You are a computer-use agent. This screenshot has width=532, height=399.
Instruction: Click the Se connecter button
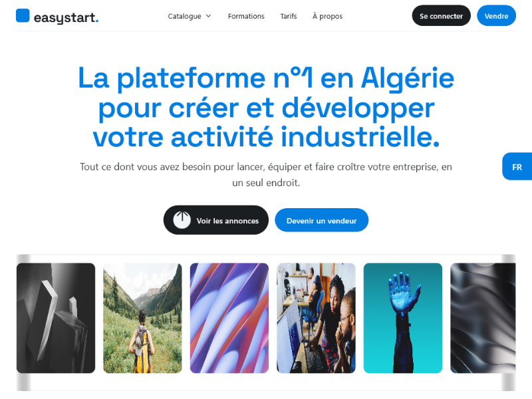pos(441,15)
